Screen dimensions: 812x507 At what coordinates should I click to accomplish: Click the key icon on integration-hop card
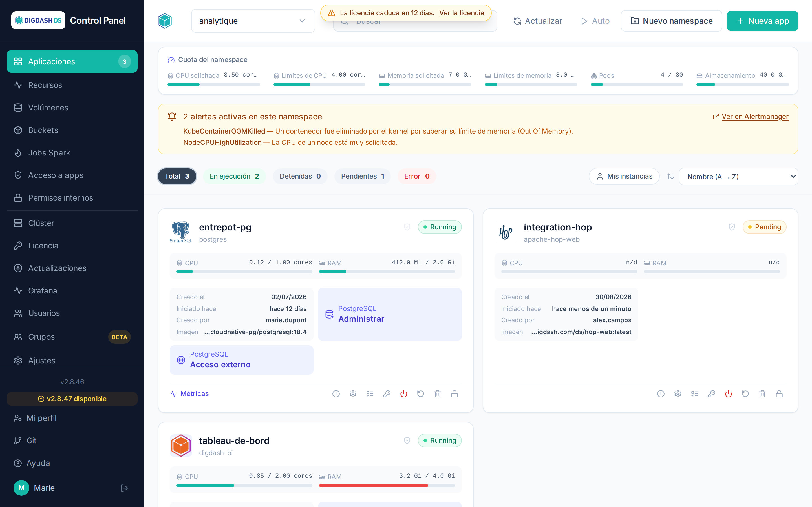coord(712,394)
